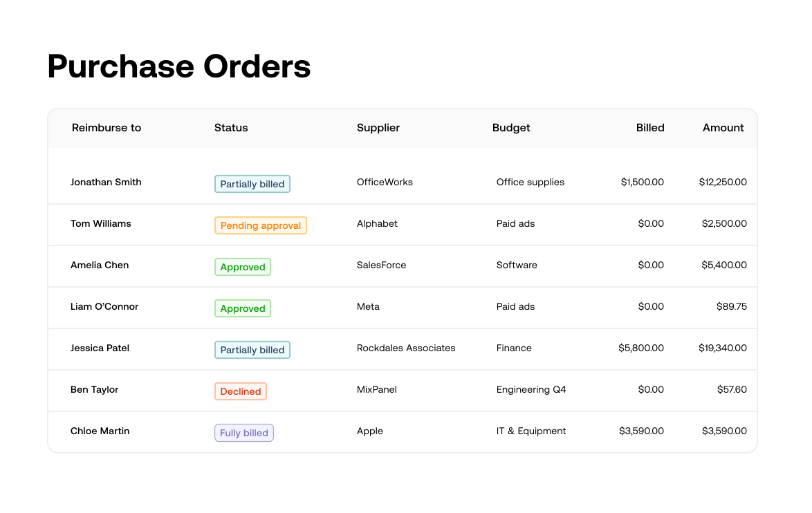This screenshot has width=812, height=513.
Task: Select the Jonathan Smith name cell
Action: (106, 183)
